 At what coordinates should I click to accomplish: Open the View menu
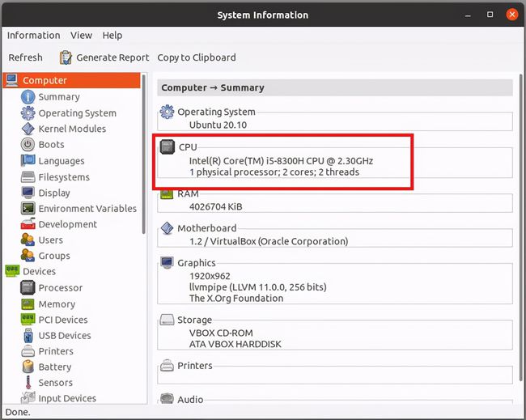(x=81, y=36)
